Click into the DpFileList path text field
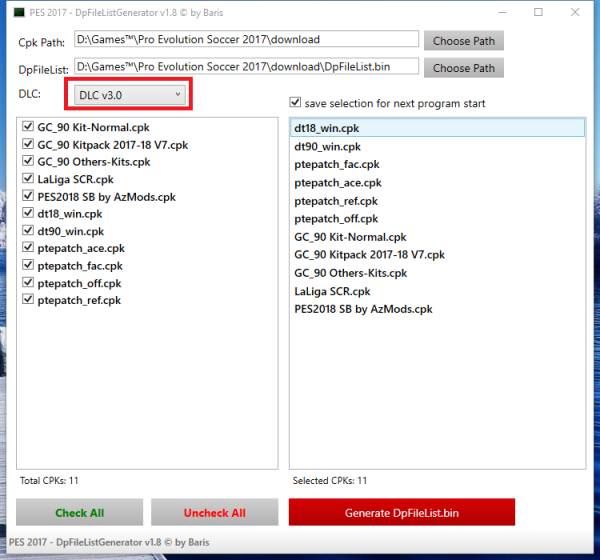The height and width of the screenshot is (560, 600). click(x=246, y=66)
